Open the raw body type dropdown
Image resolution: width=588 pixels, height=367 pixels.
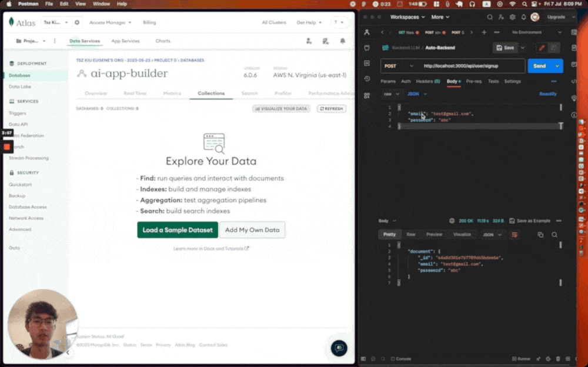coord(391,94)
